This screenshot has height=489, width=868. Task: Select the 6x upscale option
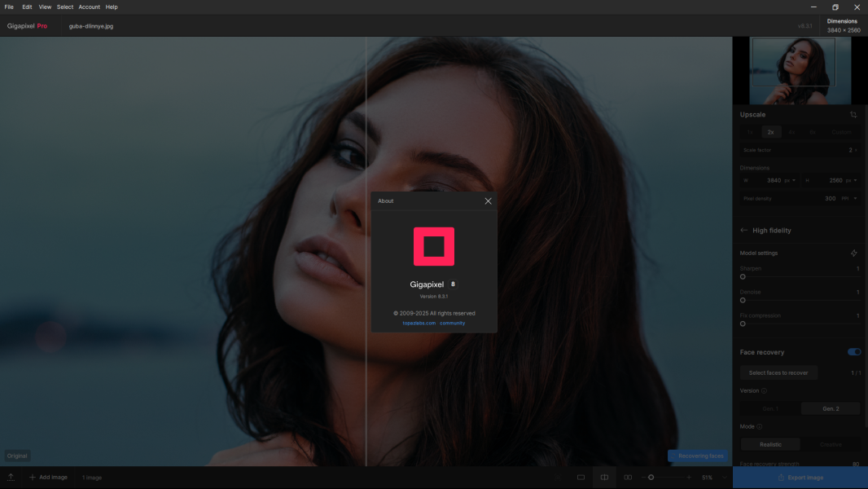[812, 132]
